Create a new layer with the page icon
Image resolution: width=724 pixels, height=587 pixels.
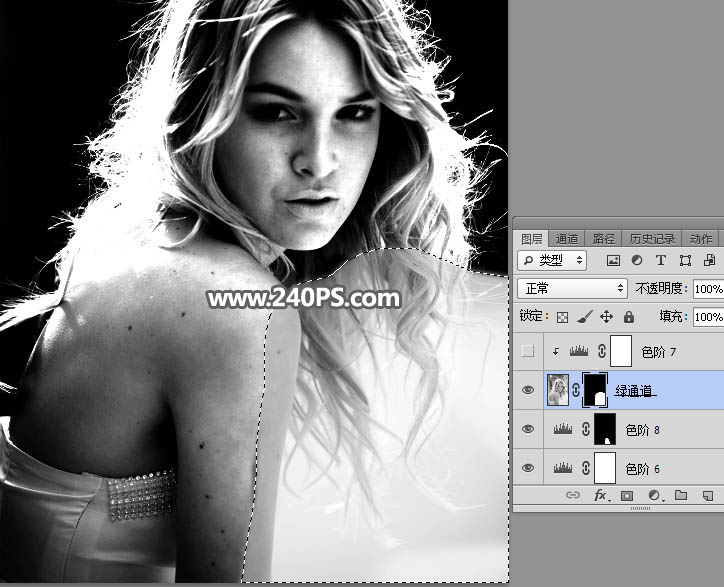tap(707, 496)
